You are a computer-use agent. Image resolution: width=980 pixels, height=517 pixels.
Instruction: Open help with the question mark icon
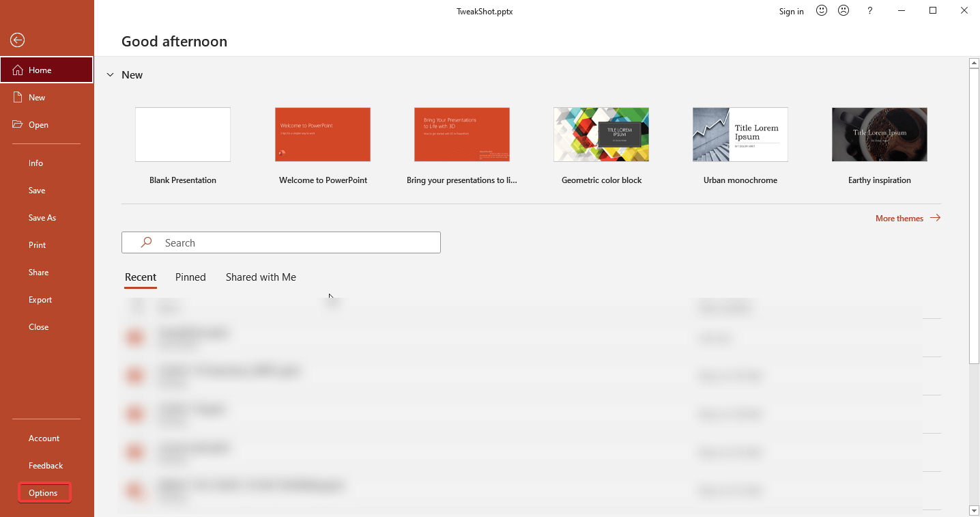[869, 11]
